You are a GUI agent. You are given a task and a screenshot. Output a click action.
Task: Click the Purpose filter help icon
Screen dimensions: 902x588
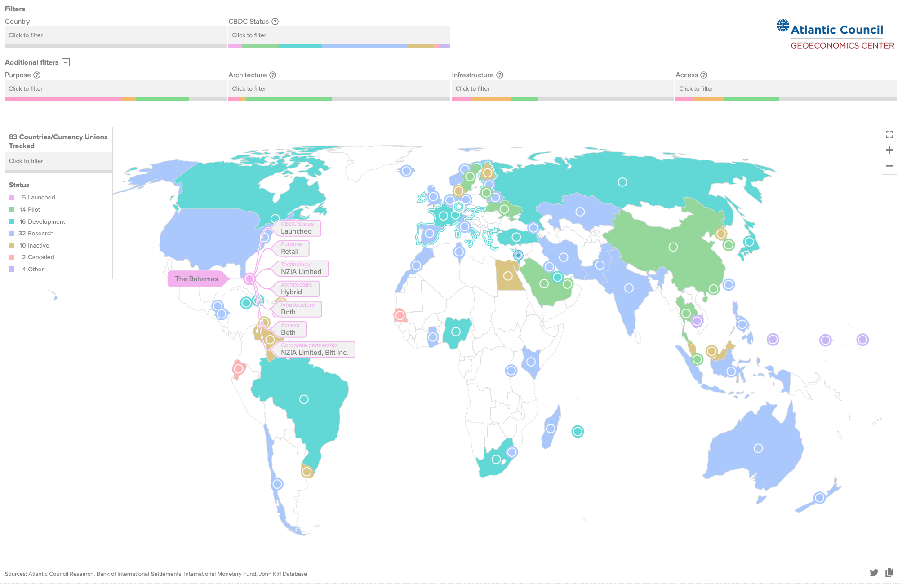tap(37, 75)
